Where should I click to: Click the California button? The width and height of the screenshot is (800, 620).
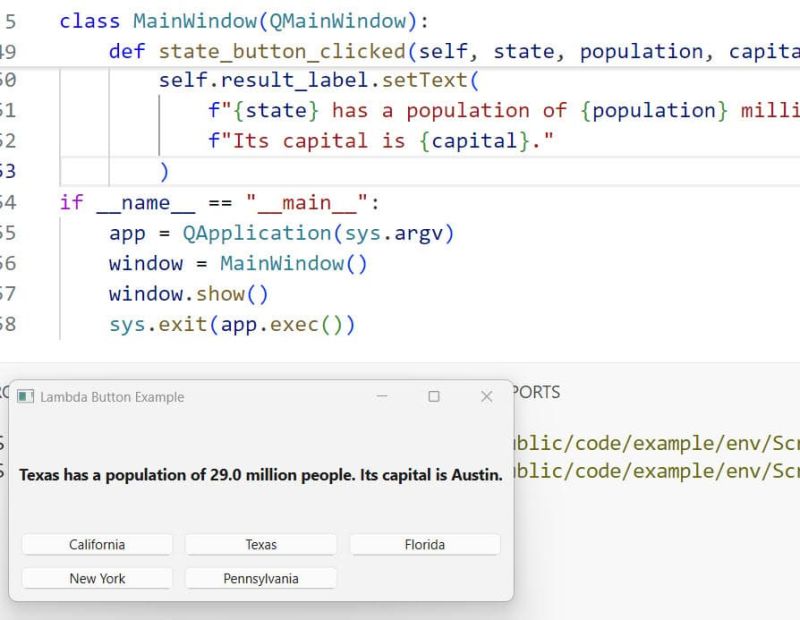coord(97,544)
